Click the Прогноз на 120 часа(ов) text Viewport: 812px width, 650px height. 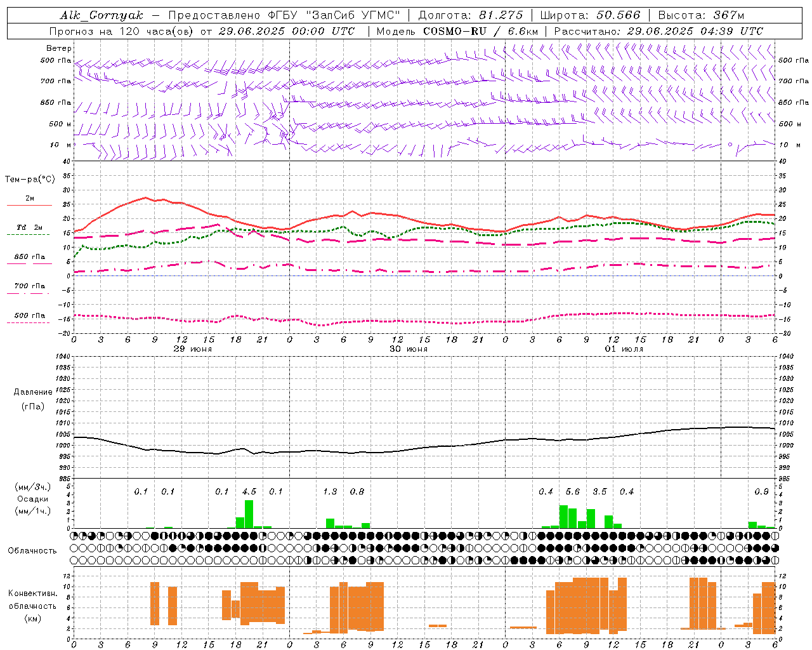coord(122,31)
